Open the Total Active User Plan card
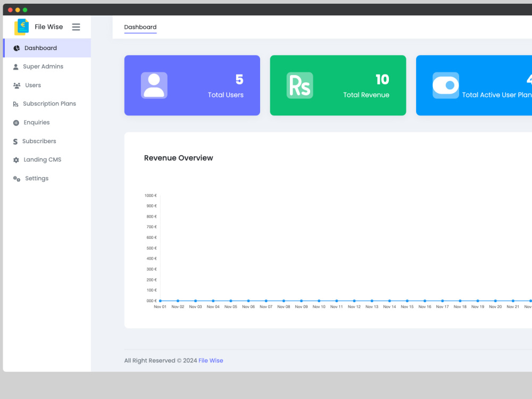This screenshot has height=399, width=532. [474, 85]
